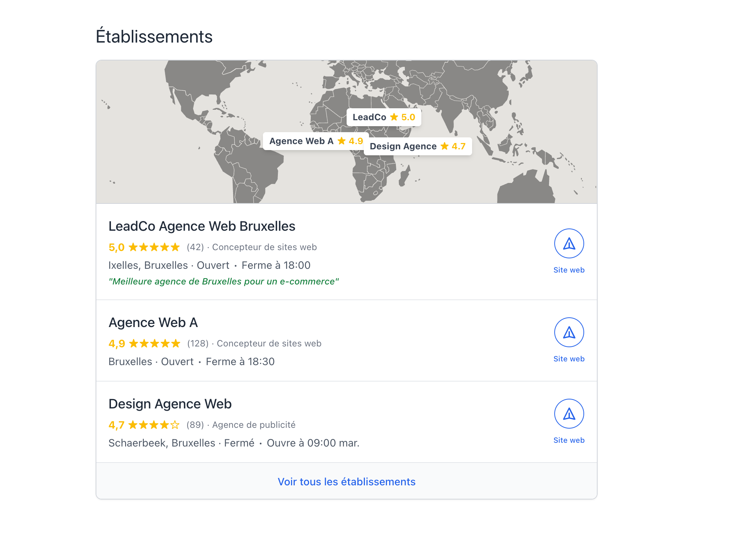Click the green quote "Meilleure agence de Bruxelles pour un e-commerce"

coord(223,281)
